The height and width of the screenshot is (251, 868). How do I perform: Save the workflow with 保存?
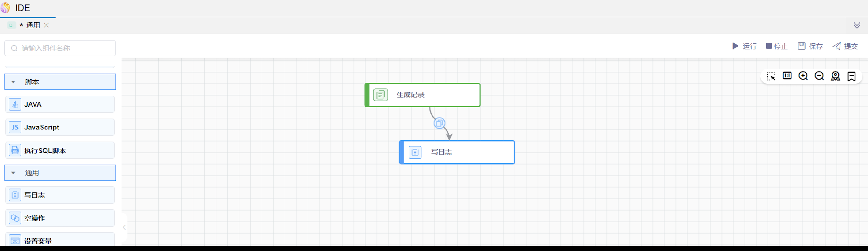coord(810,46)
